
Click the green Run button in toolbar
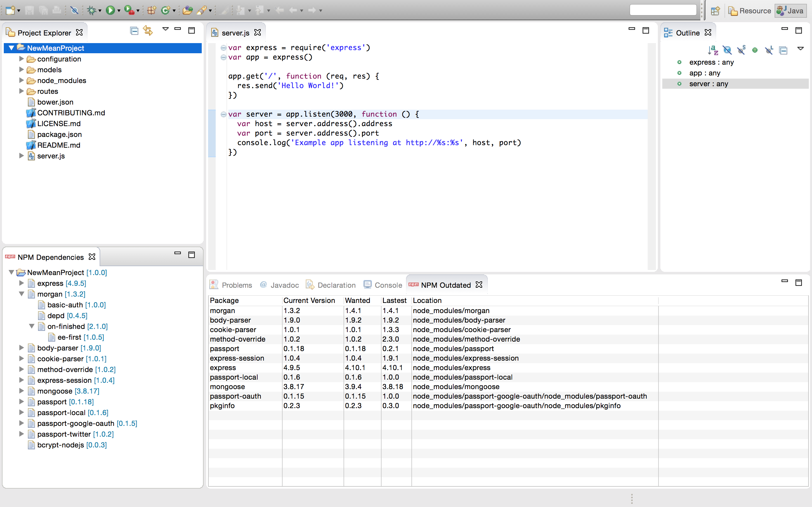(110, 10)
